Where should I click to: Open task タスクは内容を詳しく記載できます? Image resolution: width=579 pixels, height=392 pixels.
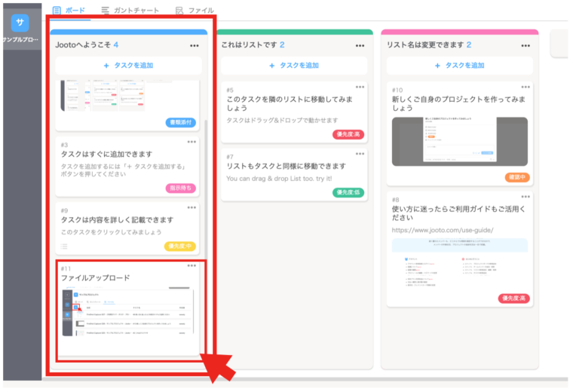coord(117,220)
